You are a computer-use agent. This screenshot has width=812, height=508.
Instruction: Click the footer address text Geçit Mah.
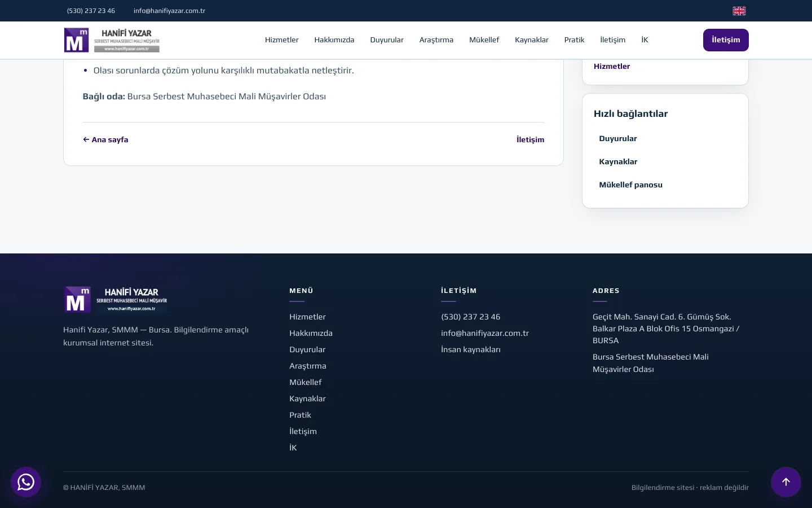[x=666, y=329]
